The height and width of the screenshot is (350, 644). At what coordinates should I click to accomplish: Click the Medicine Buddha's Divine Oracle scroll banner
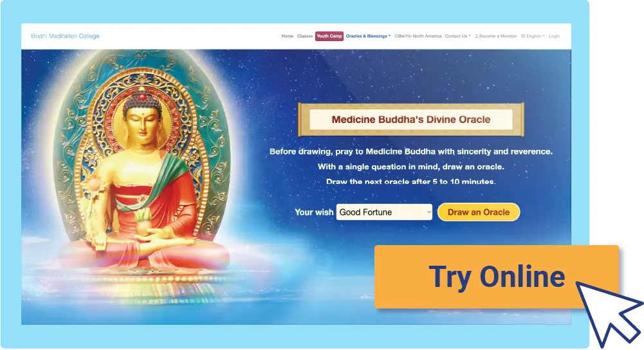[x=410, y=120]
